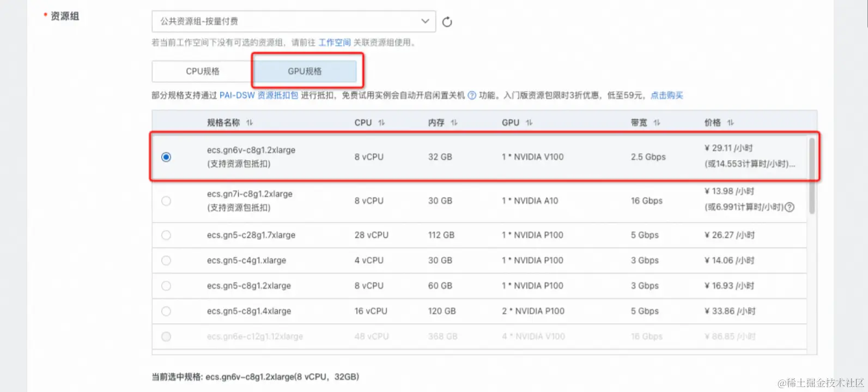Click the ¥ 33.86 /小时 price

click(730, 311)
